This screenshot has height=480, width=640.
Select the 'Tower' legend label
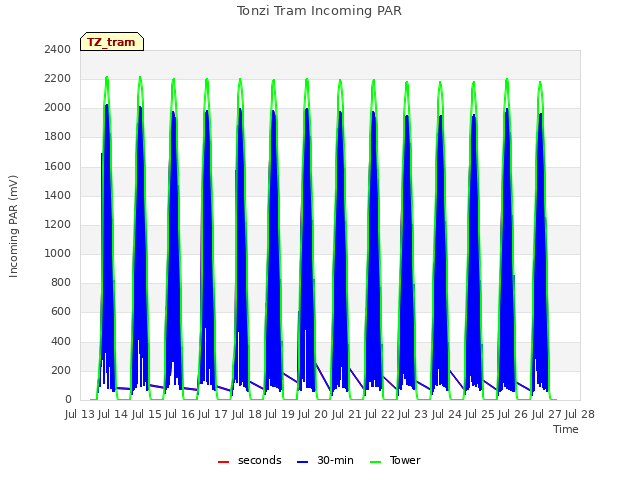pos(405,460)
